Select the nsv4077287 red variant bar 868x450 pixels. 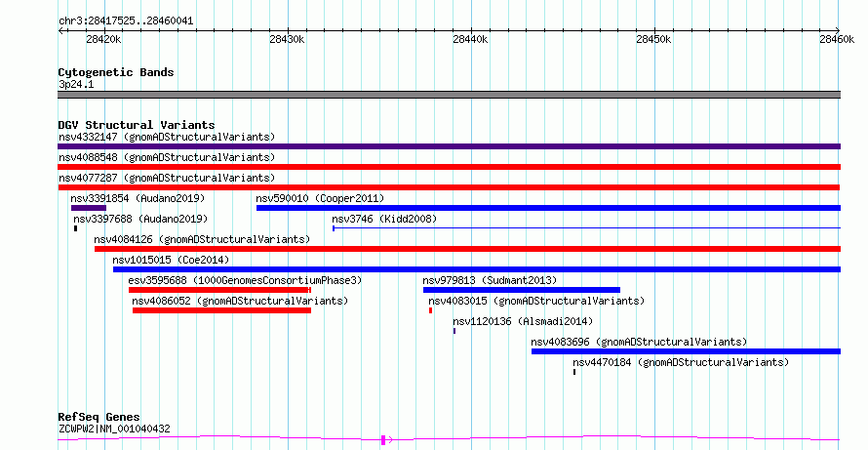(x=449, y=187)
